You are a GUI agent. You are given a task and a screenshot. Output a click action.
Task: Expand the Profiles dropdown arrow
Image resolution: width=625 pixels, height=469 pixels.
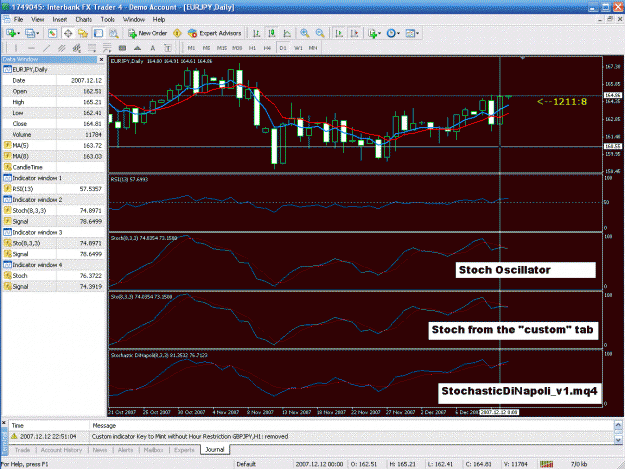[37, 33]
